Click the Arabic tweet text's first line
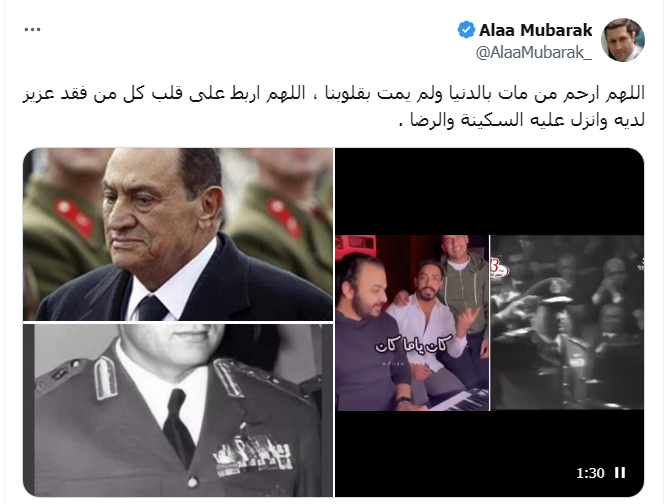The image size is (664, 504). 333,94
